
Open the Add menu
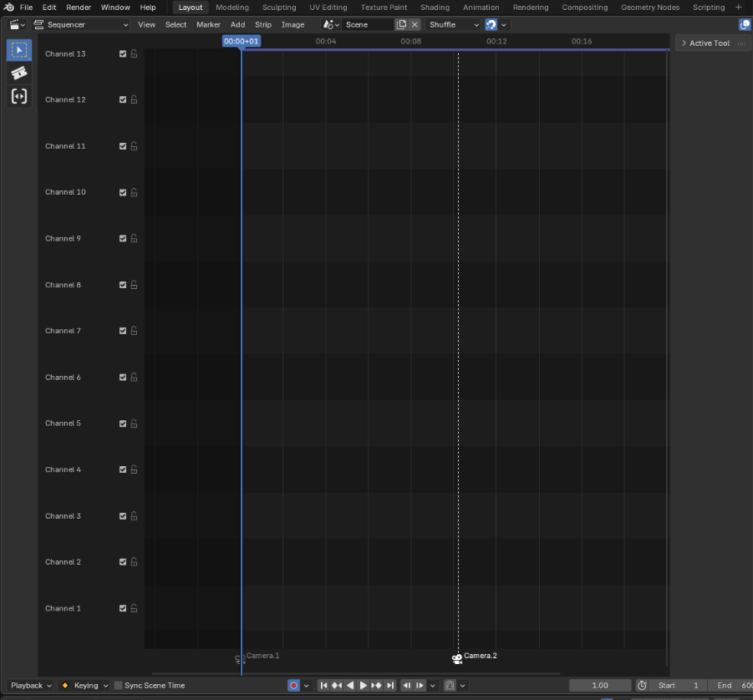237,24
